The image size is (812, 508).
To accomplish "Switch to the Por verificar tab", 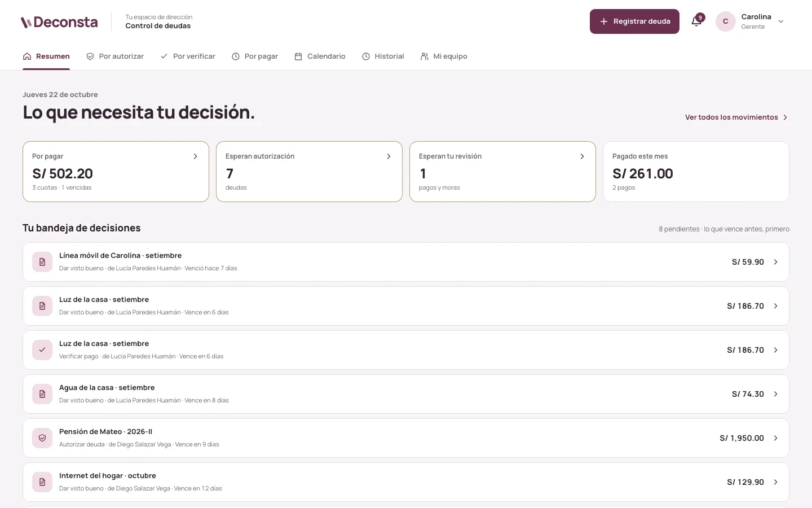I will pos(188,56).
